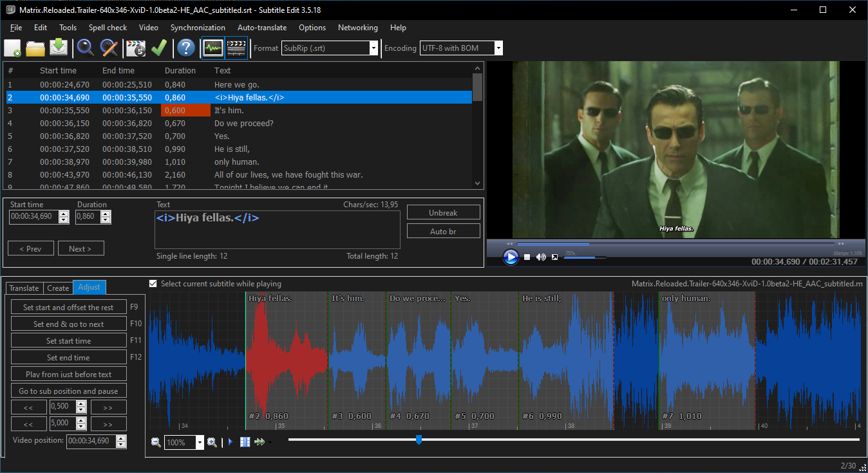The height and width of the screenshot is (473, 868).
Task: Open the Find magnifier tool
Action: [86, 48]
